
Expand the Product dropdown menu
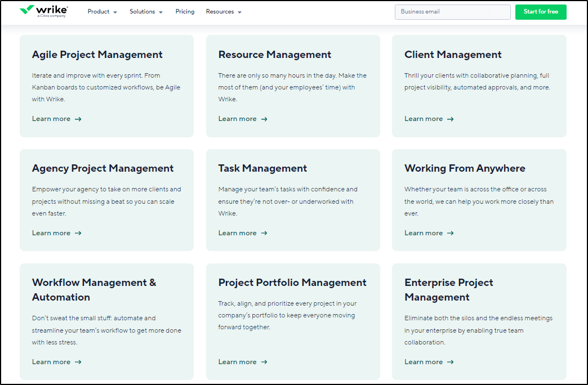[x=102, y=12]
